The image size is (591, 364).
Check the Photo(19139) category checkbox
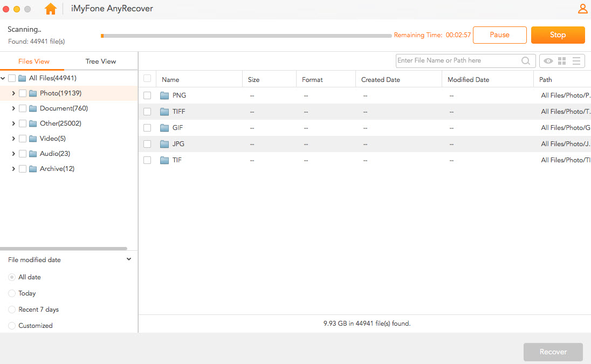(x=23, y=93)
